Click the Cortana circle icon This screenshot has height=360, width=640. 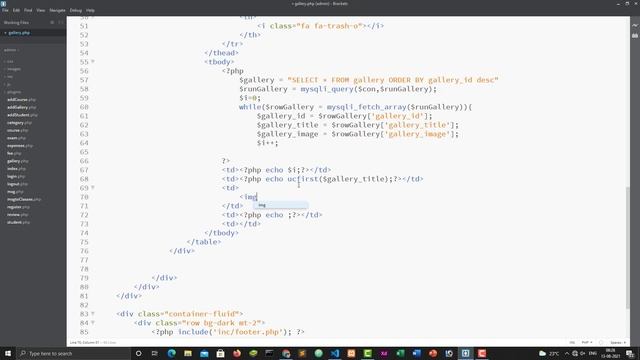(138, 353)
